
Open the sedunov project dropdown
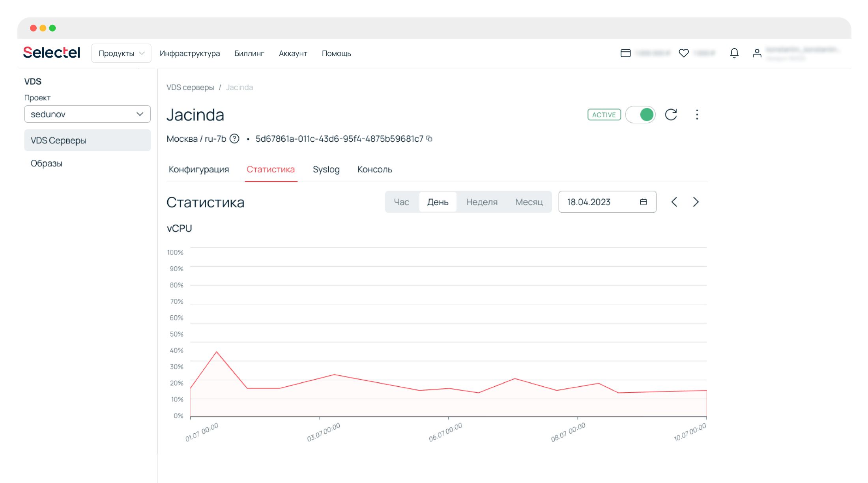[x=87, y=114]
